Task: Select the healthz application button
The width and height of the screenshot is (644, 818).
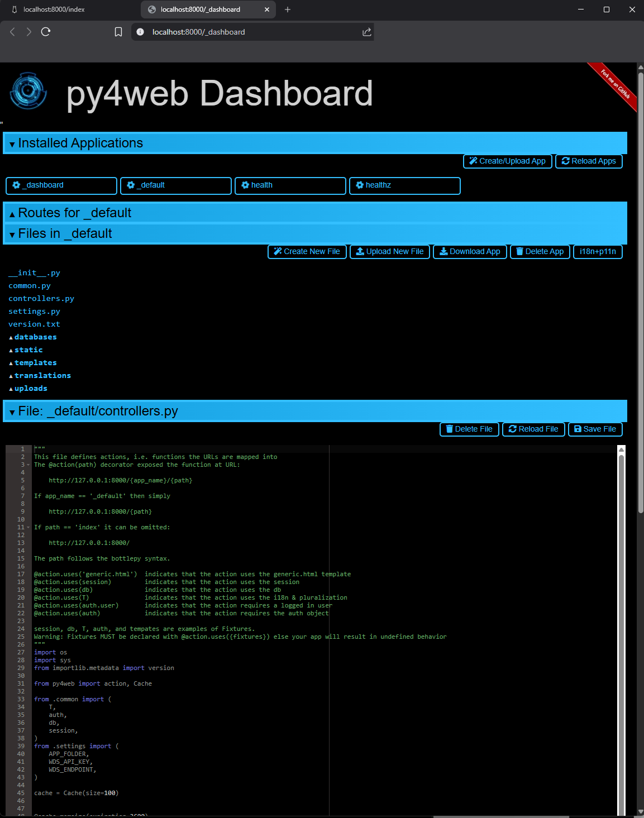Action: click(x=404, y=185)
